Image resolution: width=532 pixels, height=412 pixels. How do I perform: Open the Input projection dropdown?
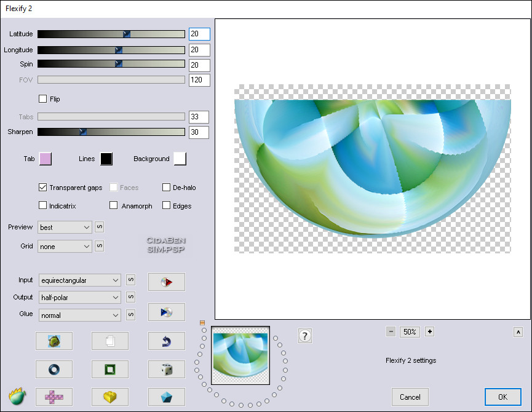click(x=80, y=280)
